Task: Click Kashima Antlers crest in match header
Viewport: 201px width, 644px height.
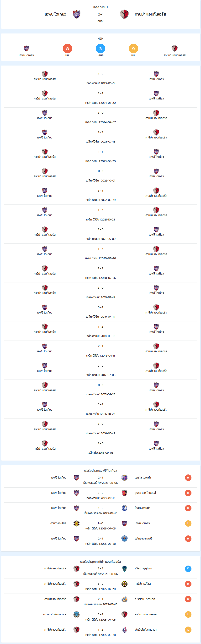Action: click(x=124, y=14)
